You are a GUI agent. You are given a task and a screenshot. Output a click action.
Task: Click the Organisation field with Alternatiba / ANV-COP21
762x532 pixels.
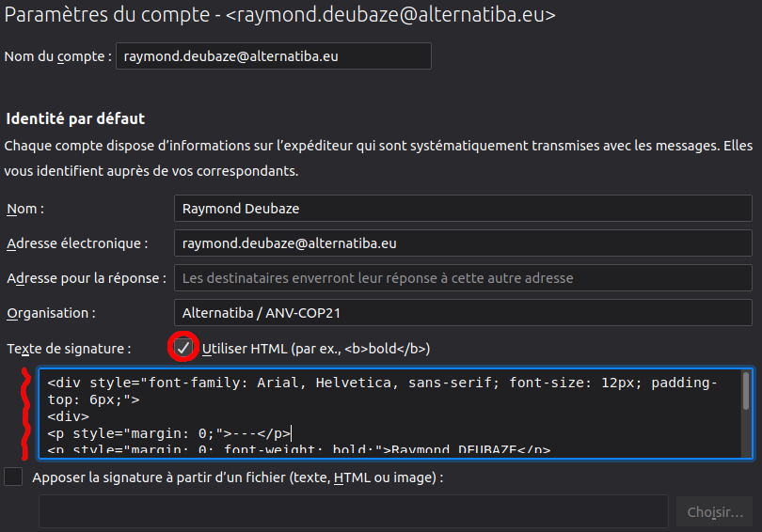463,313
